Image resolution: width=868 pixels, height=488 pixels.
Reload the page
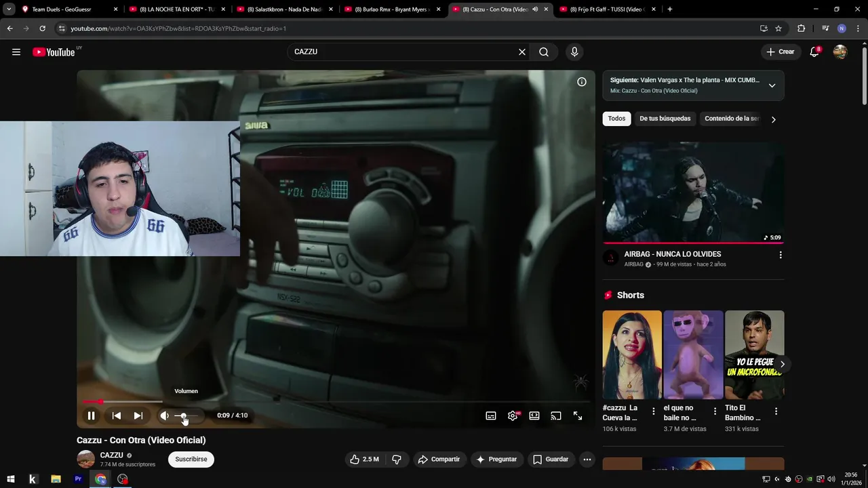click(x=42, y=28)
